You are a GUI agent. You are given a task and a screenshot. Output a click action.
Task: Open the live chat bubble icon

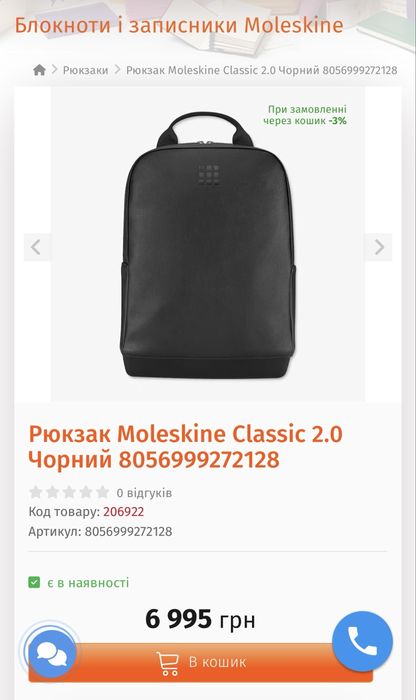(52, 654)
